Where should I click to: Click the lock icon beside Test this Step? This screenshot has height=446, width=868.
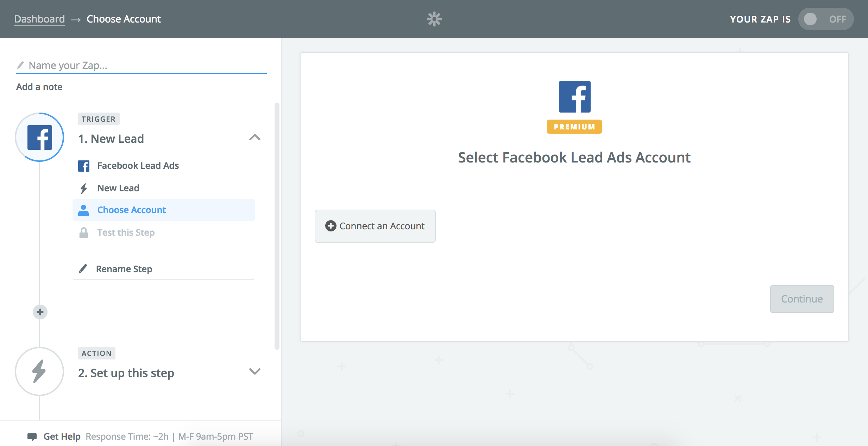click(84, 232)
